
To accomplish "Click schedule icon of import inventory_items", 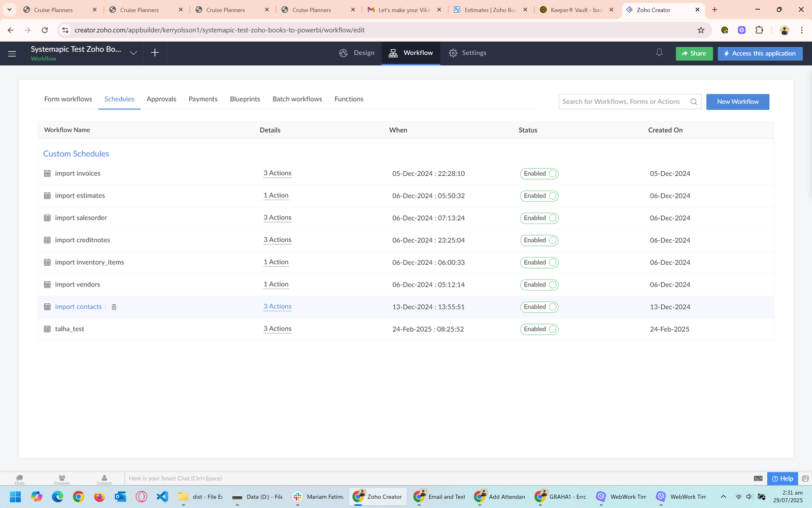I will [47, 262].
